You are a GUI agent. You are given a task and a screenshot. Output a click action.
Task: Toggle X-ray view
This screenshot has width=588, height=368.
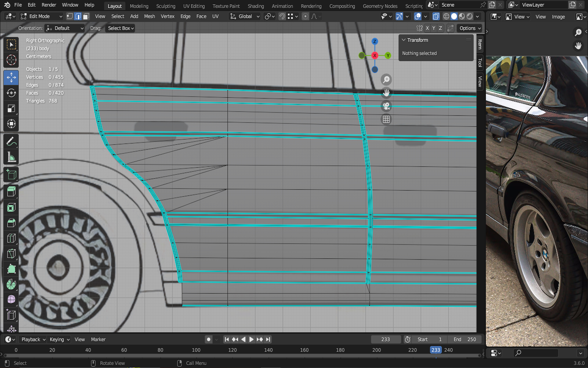[x=436, y=16]
